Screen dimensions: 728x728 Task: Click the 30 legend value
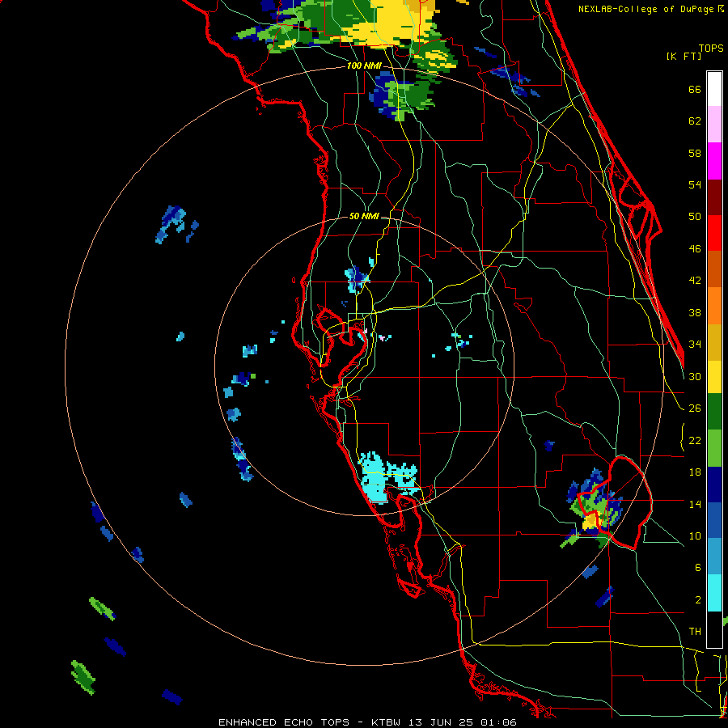tap(695, 376)
